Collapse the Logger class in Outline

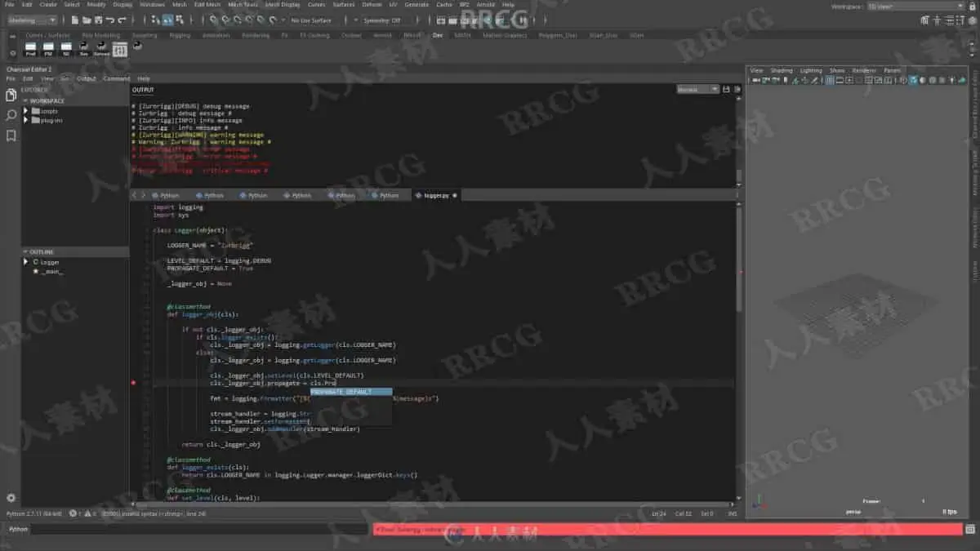26,262
